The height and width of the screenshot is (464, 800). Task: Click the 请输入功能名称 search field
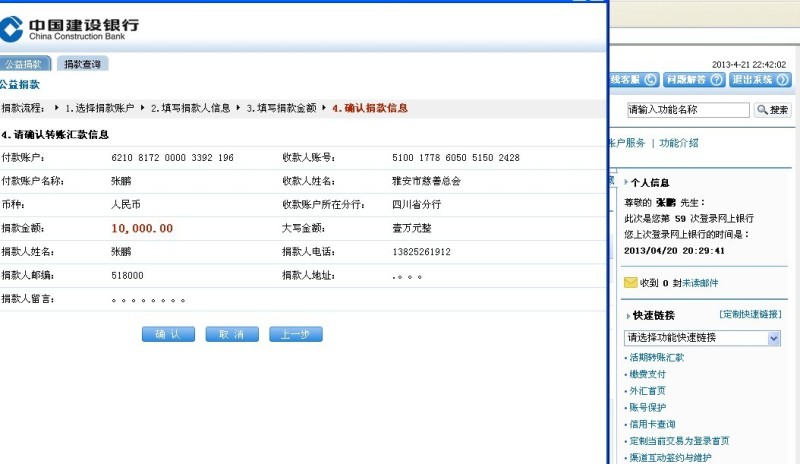click(x=686, y=110)
